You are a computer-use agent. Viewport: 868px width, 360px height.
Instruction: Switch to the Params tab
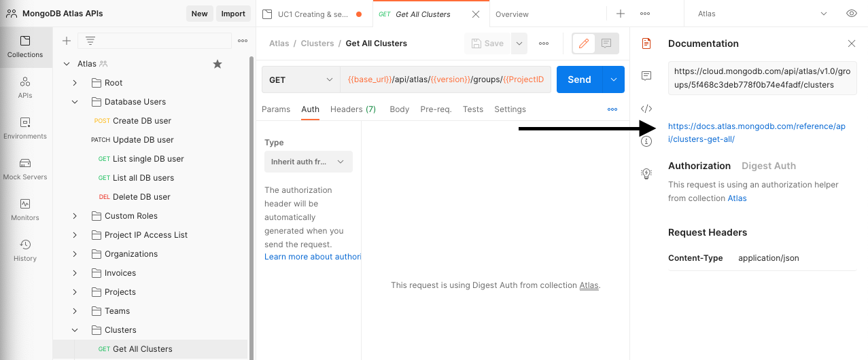pyautogui.click(x=276, y=109)
